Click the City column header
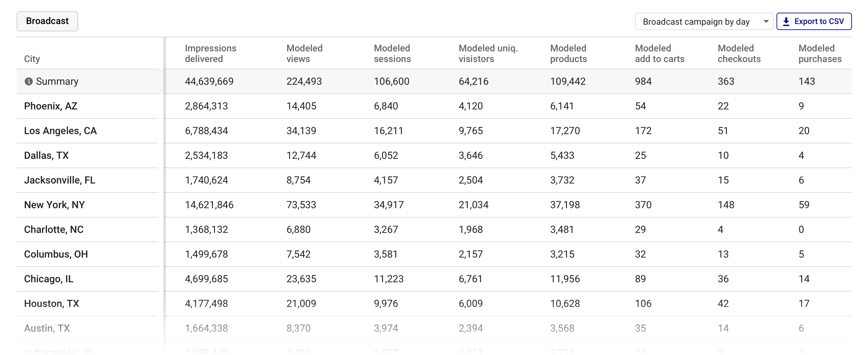 click(x=31, y=59)
